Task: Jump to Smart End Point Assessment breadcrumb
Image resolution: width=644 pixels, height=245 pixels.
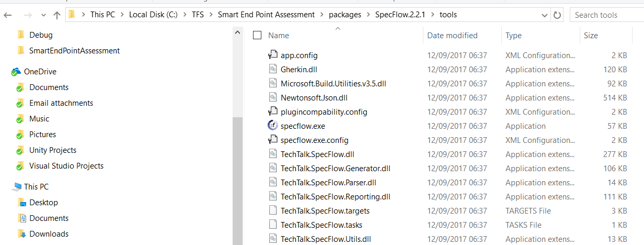Action: (266, 15)
